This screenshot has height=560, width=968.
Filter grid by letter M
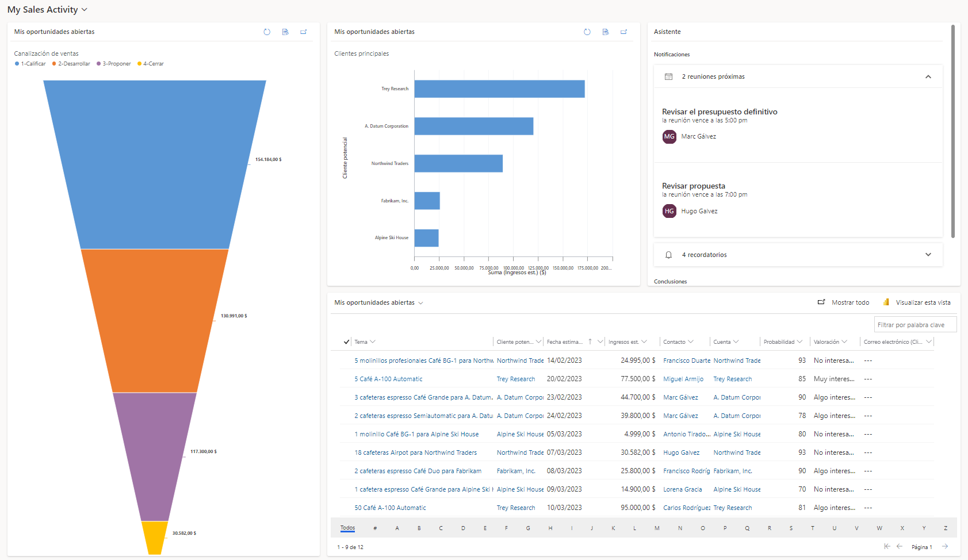[x=657, y=528]
